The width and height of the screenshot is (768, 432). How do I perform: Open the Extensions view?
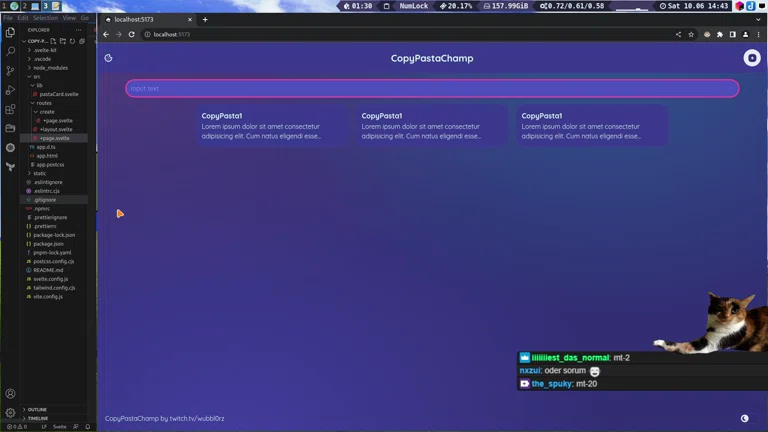(x=10, y=109)
